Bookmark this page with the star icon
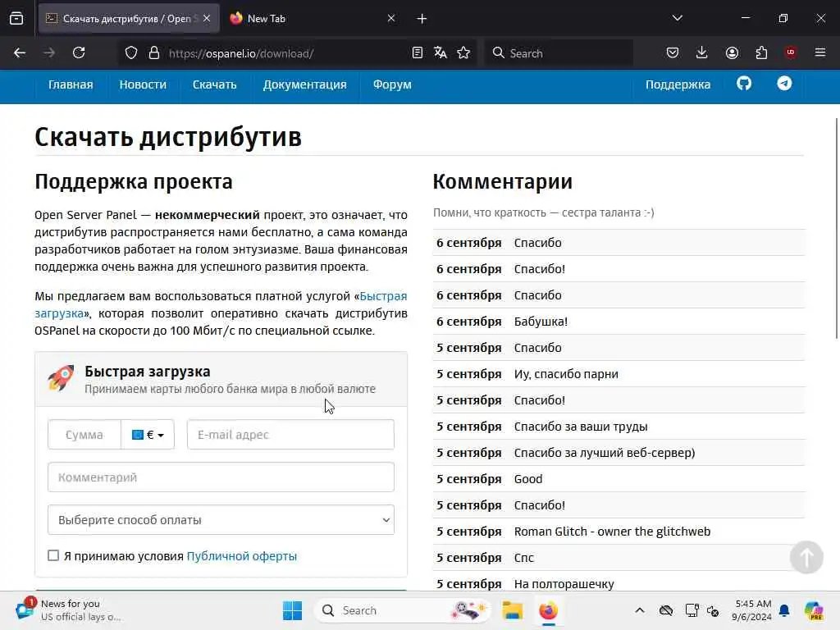Viewport: 840px width, 630px height. pyautogui.click(x=463, y=52)
